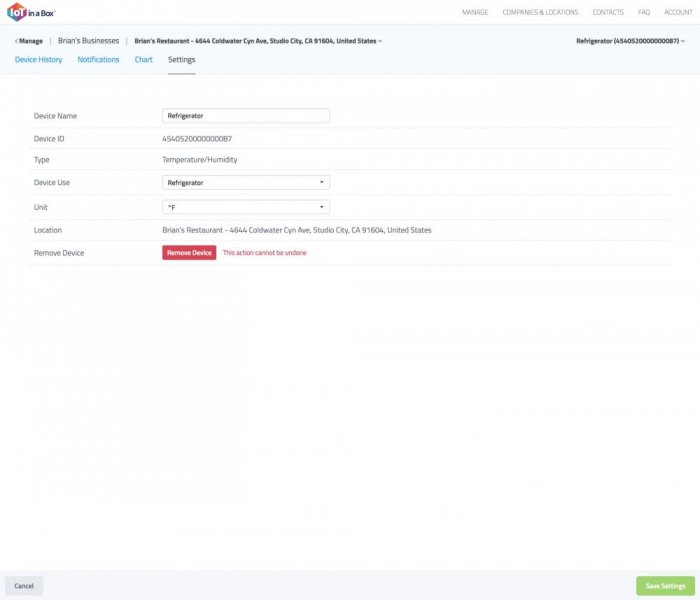Click the green Save Settings button
Viewport: 700px width, 600px height.
pyautogui.click(x=665, y=586)
